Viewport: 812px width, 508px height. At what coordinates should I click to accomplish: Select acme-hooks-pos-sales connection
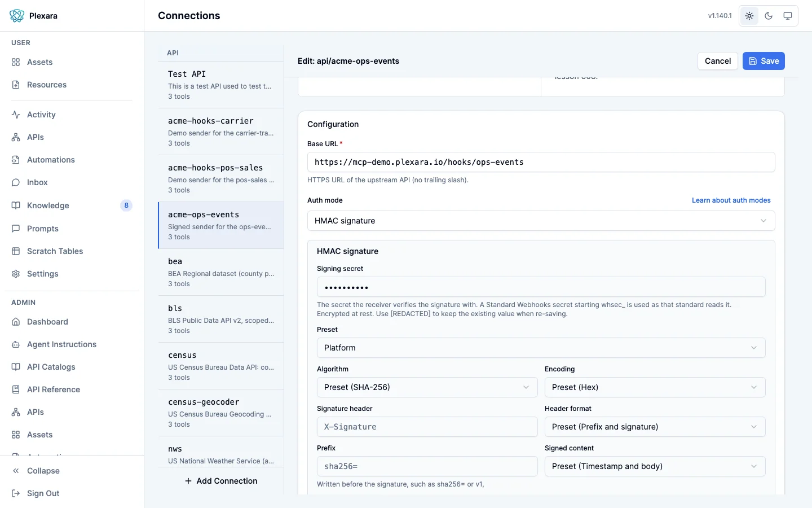tap(221, 178)
